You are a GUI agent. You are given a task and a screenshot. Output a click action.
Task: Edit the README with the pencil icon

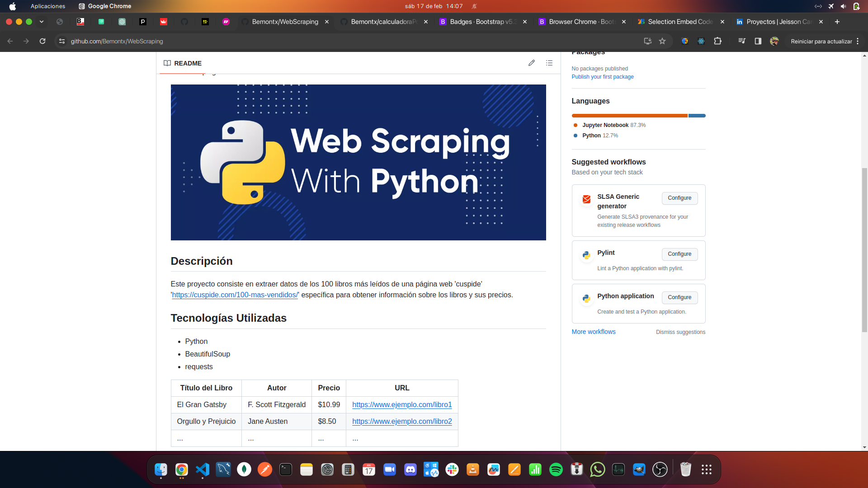click(x=532, y=63)
